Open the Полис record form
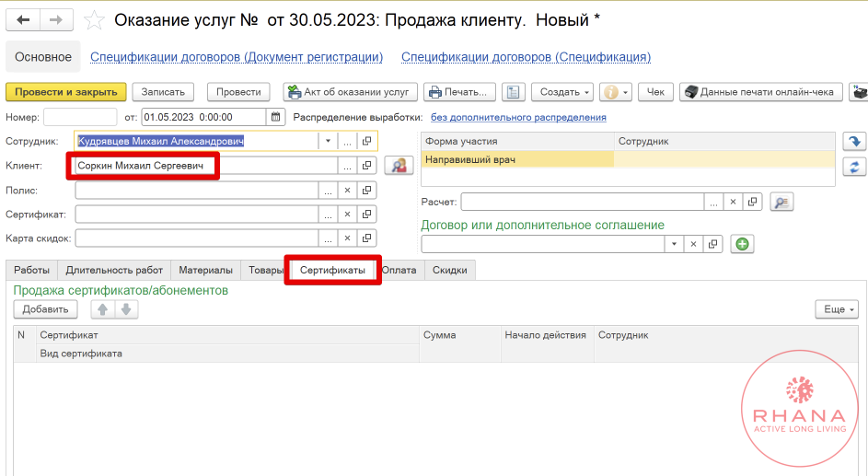The image size is (868, 476). (x=366, y=191)
